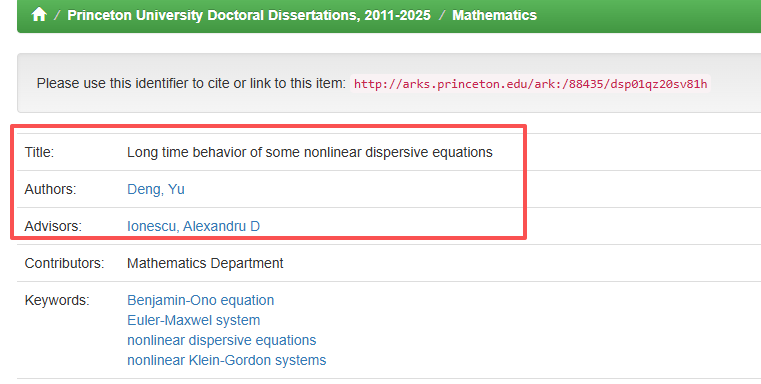Open advisor Ionescu, Alexandru D link

pos(193,226)
